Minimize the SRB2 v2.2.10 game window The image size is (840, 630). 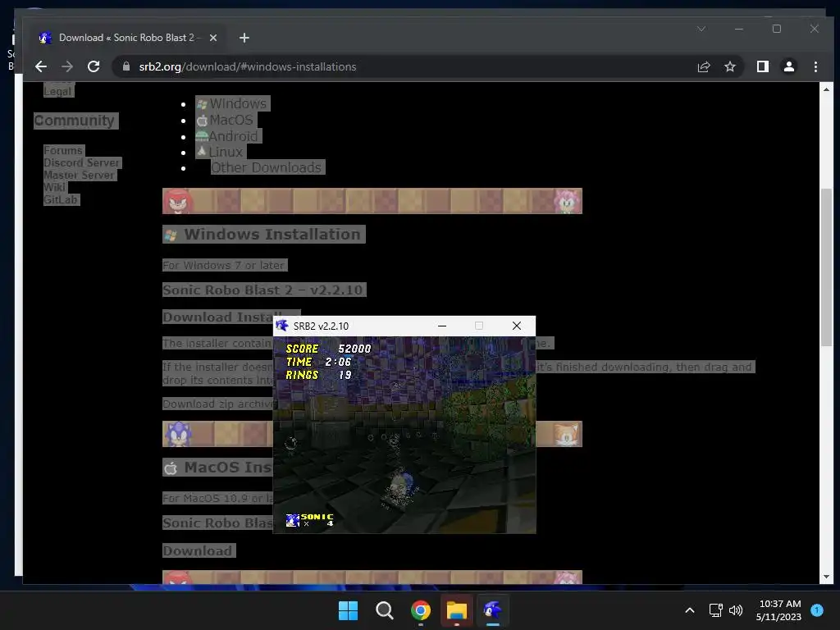pos(442,326)
